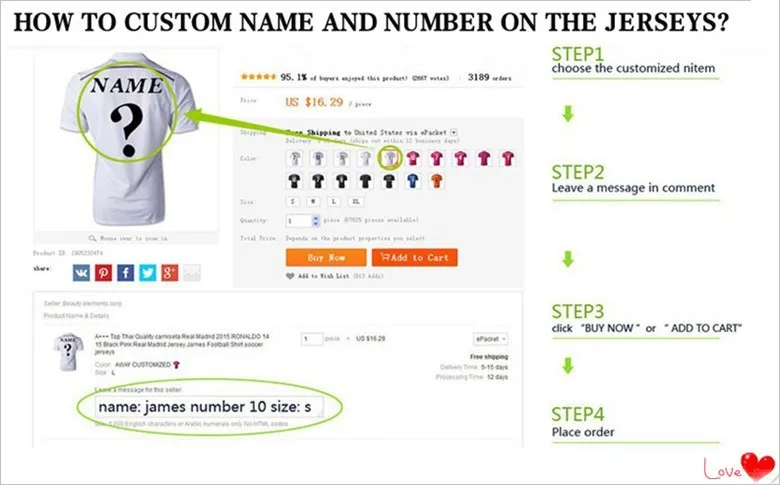Select size L option
Screen dimensions: 780x485
tap(334, 201)
